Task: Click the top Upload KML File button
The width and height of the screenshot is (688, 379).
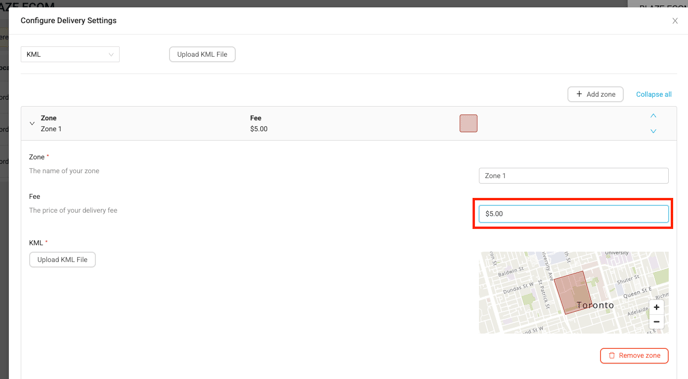Action: coord(202,54)
